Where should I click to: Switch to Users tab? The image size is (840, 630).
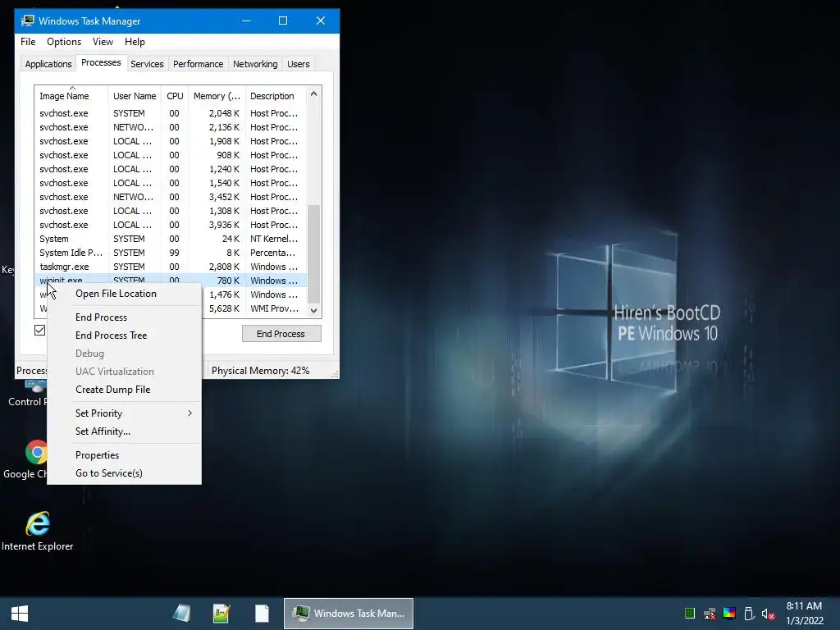tap(298, 64)
